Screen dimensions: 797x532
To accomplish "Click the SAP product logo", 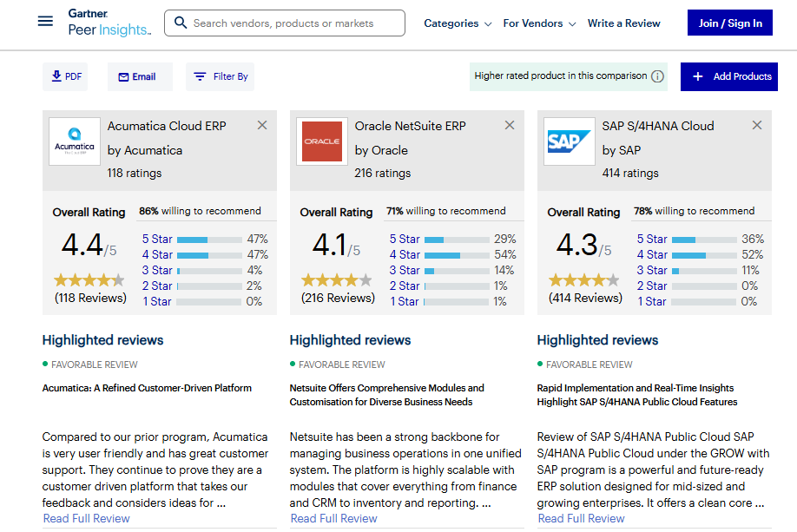I will click(569, 141).
